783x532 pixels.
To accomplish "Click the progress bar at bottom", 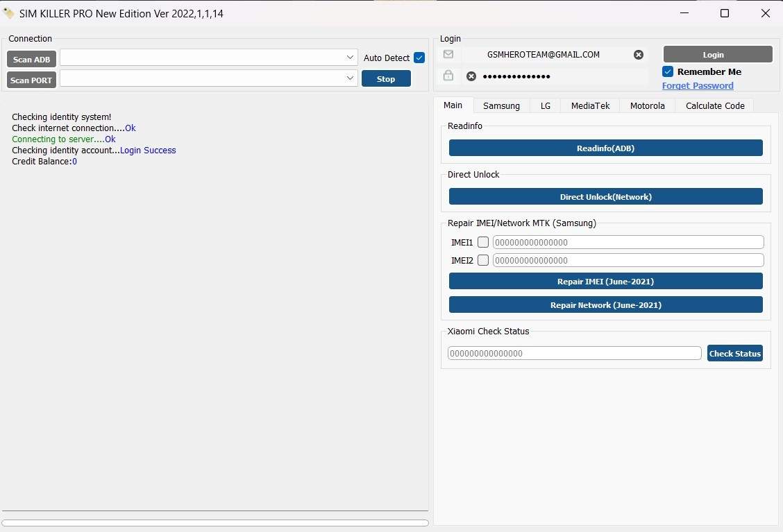I will 215,523.
